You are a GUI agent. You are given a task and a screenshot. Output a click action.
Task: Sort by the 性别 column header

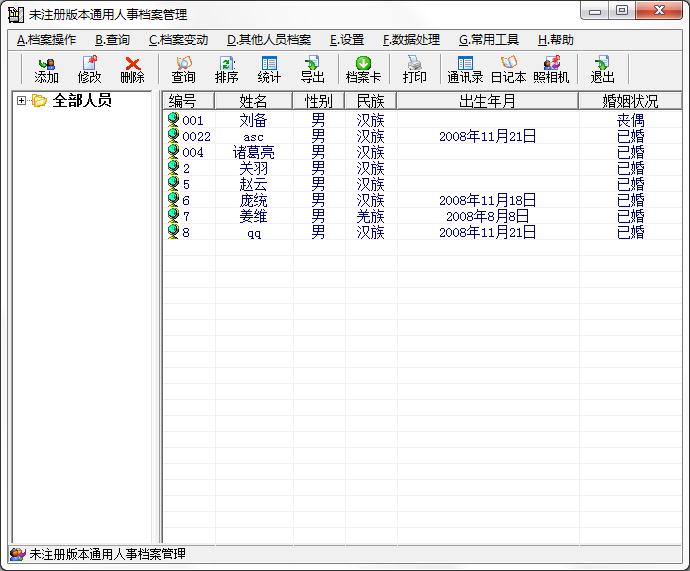(319, 101)
